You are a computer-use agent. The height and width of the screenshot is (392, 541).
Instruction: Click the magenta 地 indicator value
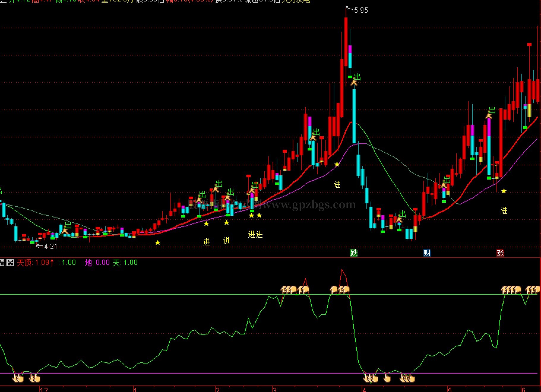click(97, 262)
